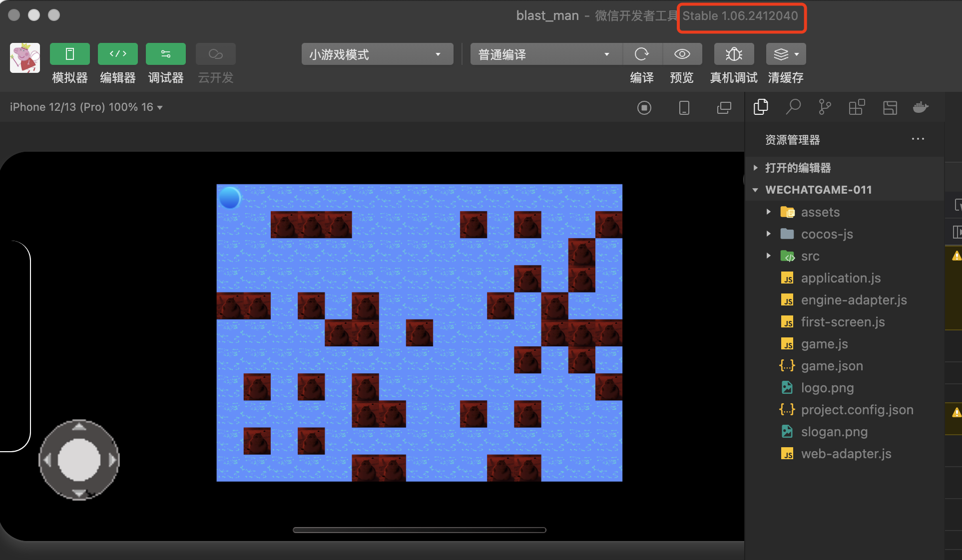Click the simulator stop record icon
Screen dimensions: 962x560
(644, 108)
